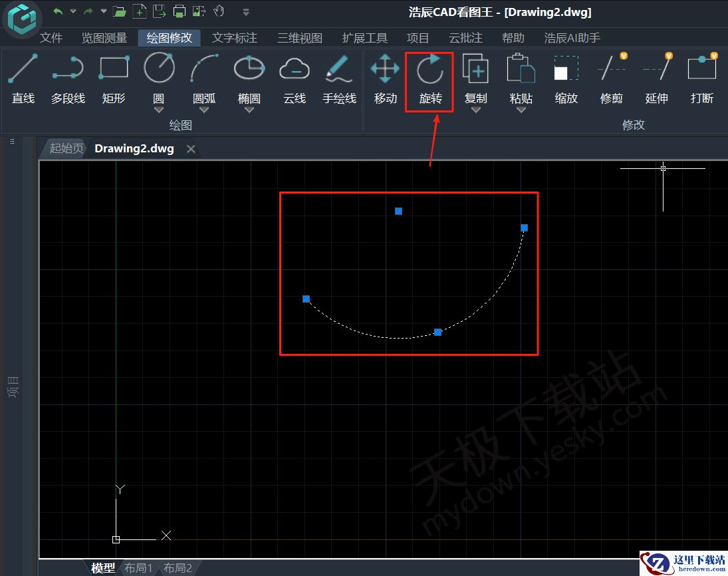Image resolution: width=728 pixels, height=576 pixels.
Task: Open the 三维视图 ribbon tab
Action: click(x=300, y=38)
